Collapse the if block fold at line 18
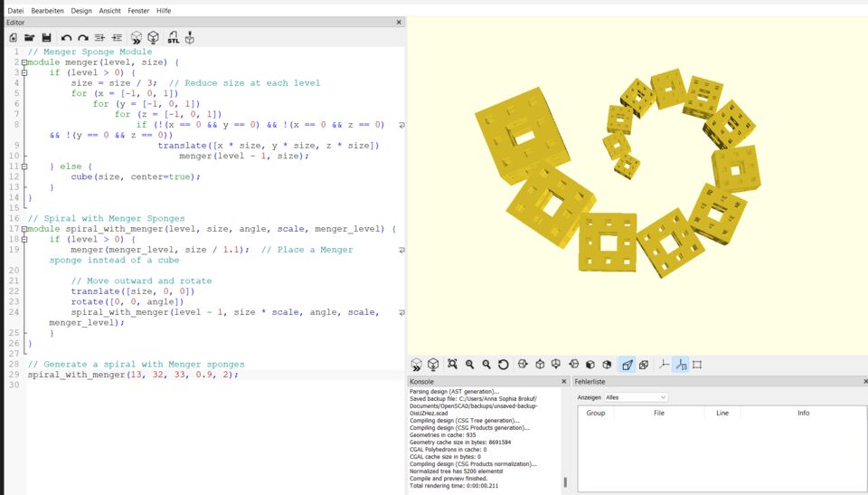 [24, 240]
